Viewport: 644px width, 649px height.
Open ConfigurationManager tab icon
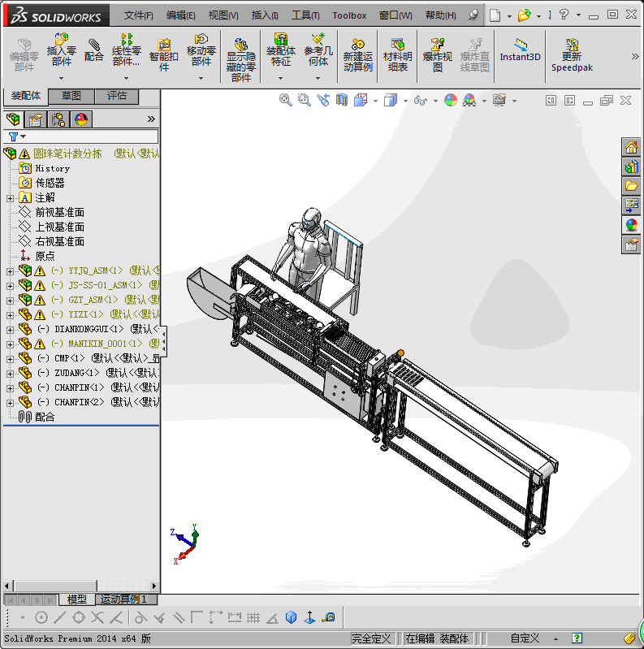[x=58, y=119]
